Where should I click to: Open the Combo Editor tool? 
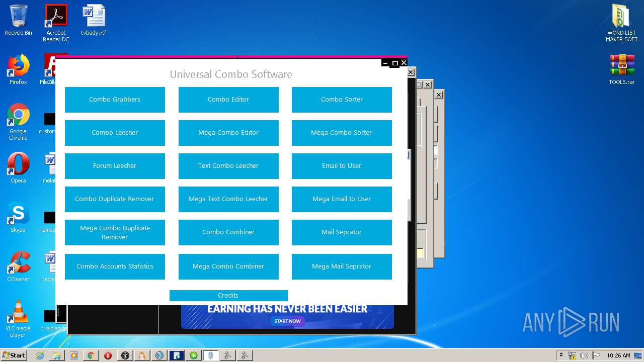[x=228, y=100]
